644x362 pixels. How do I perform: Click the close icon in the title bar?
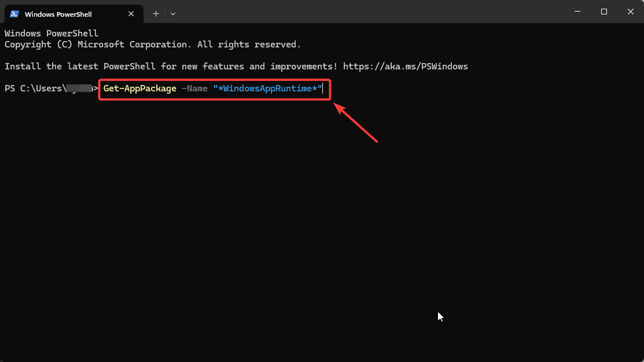click(630, 12)
